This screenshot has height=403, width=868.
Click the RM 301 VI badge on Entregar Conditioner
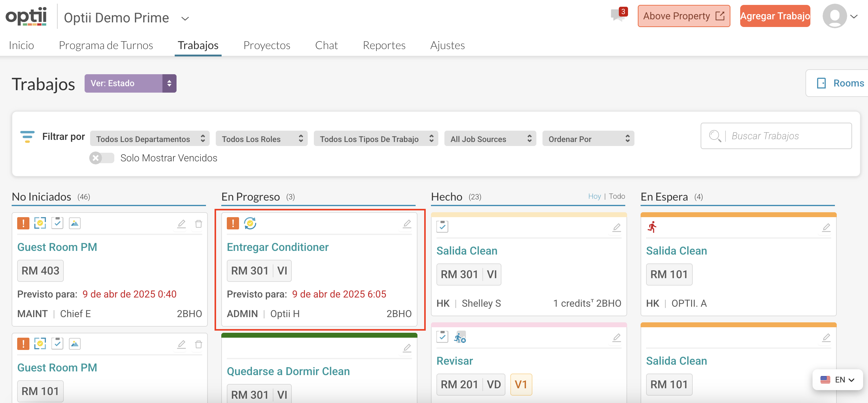click(x=259, y=271)
